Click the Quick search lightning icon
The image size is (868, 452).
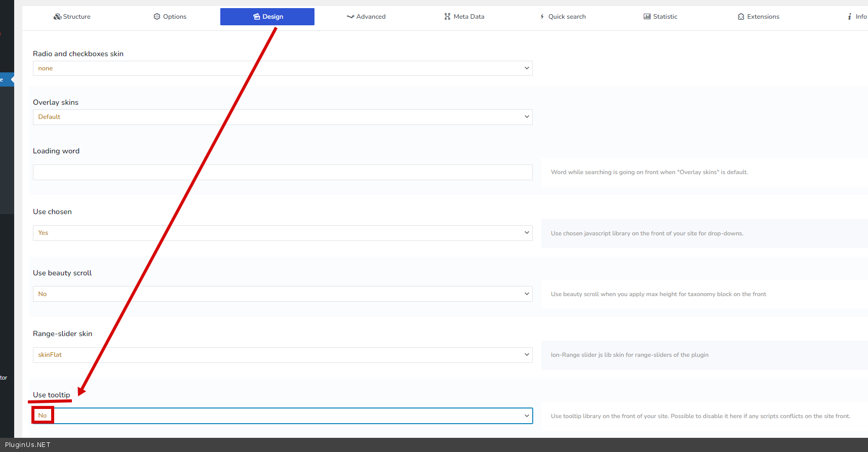point(542,17)
